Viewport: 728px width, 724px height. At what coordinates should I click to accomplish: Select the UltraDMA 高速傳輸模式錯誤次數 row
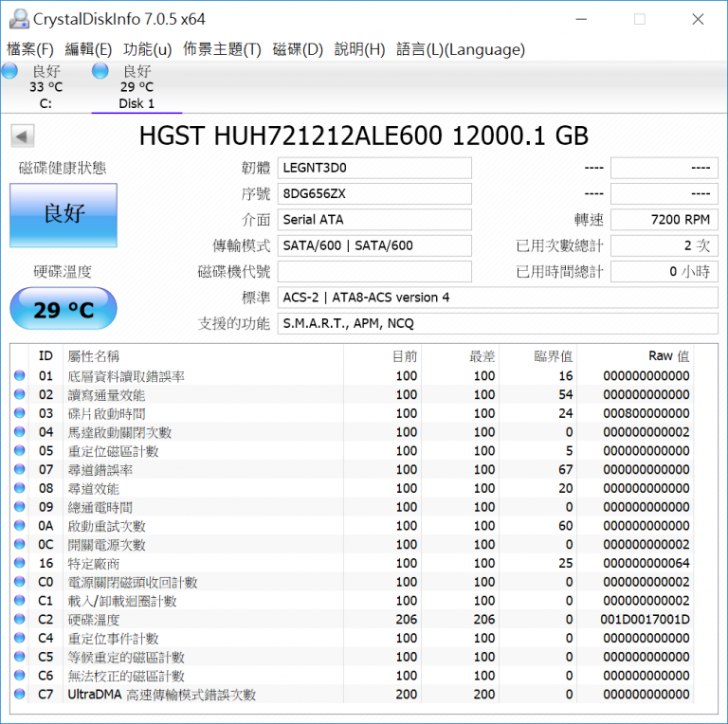[353, 694]
